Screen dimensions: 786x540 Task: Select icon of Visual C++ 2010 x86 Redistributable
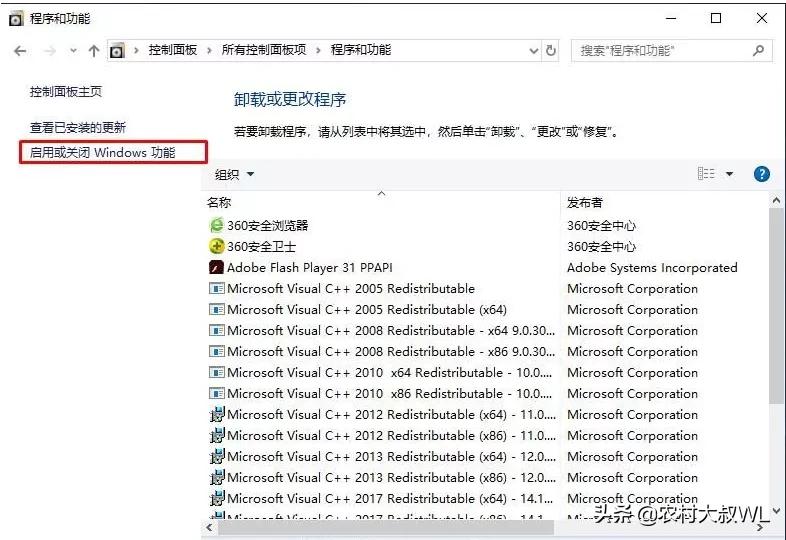(x=216, y=394)
